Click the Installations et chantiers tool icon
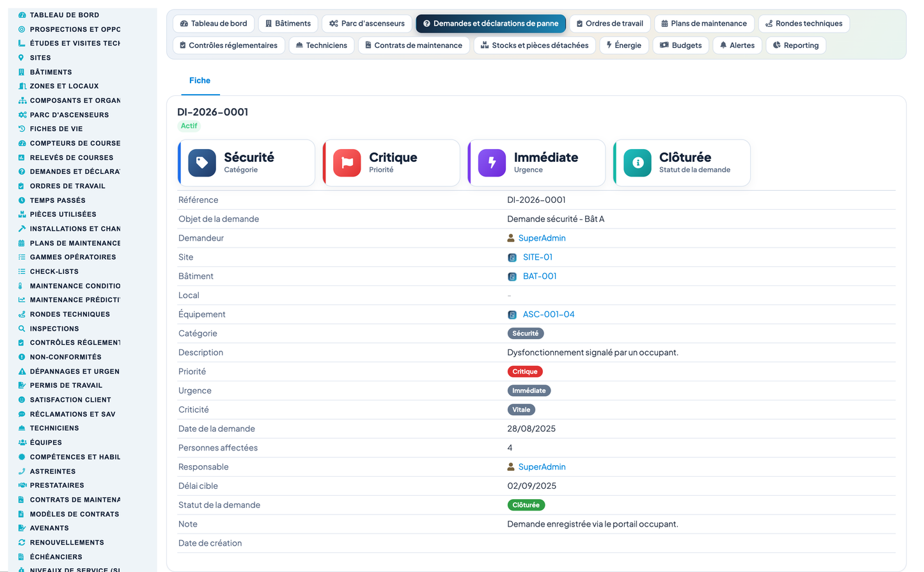Image resolution: width=924 pixels, height=572 pixels. tap(22, 228)
